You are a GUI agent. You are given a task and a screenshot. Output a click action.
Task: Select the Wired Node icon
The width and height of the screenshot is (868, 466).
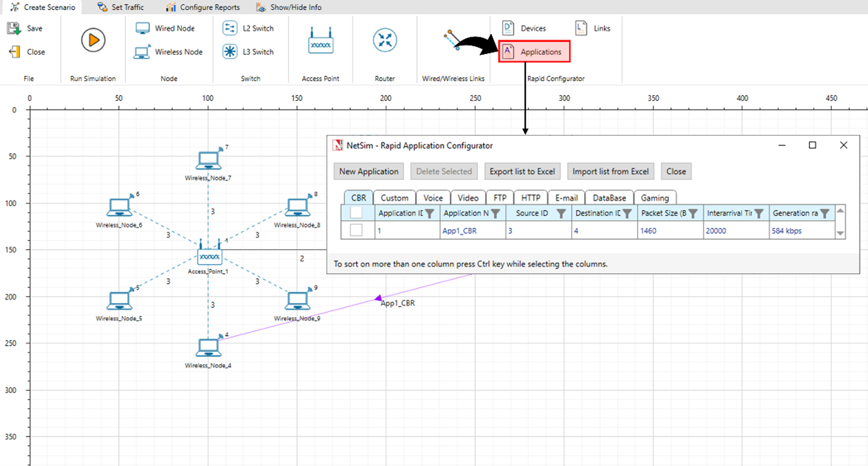click(x=142, y=29)
